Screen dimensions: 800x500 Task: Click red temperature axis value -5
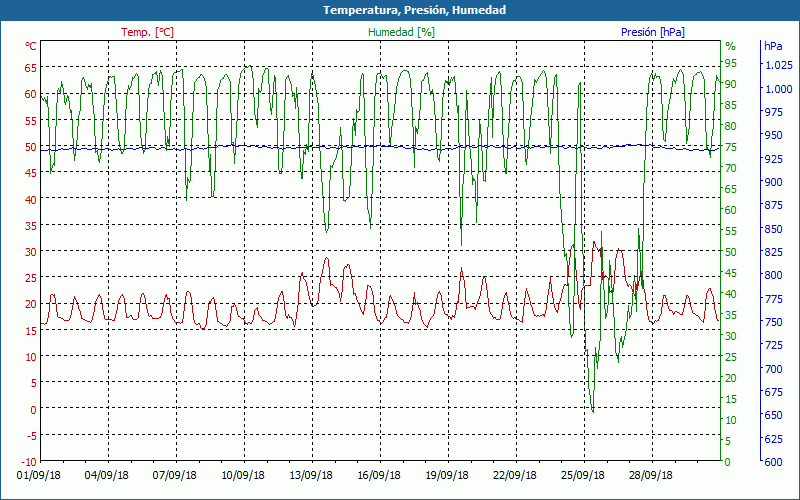point(31,435)
